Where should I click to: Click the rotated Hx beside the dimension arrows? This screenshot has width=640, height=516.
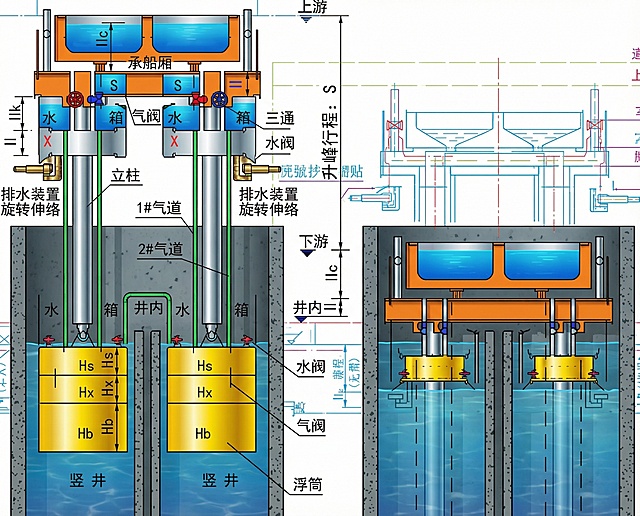(107, 389)
